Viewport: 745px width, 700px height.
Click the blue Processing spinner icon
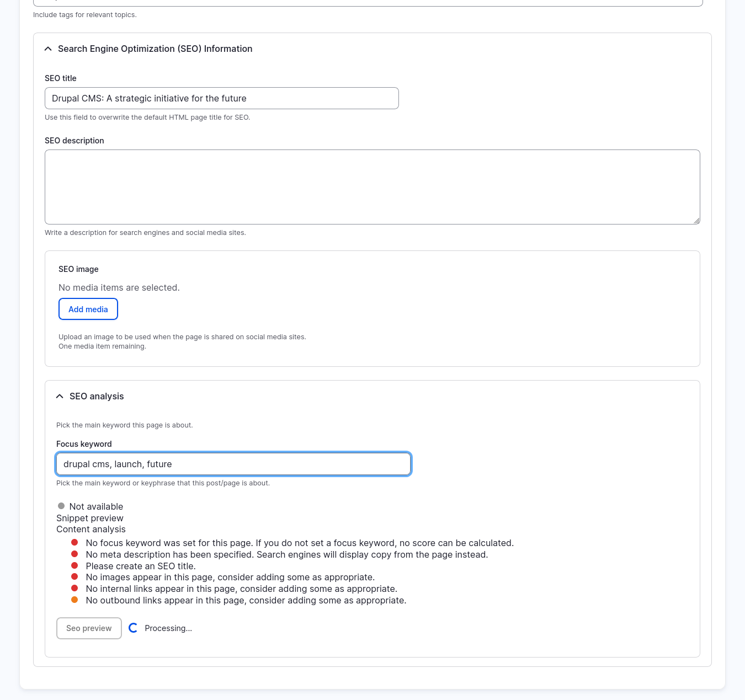pyautogui.click(x=133, y=628)
